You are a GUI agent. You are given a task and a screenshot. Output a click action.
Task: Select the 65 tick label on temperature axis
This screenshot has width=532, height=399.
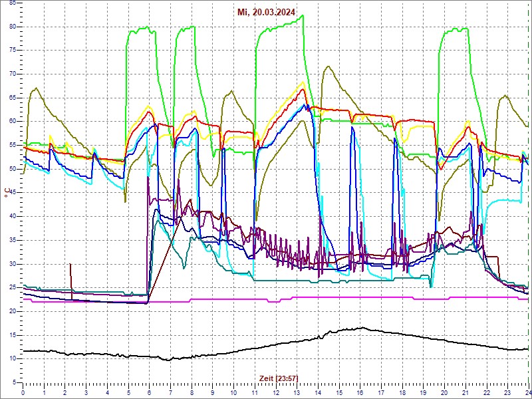coord(12,98)
